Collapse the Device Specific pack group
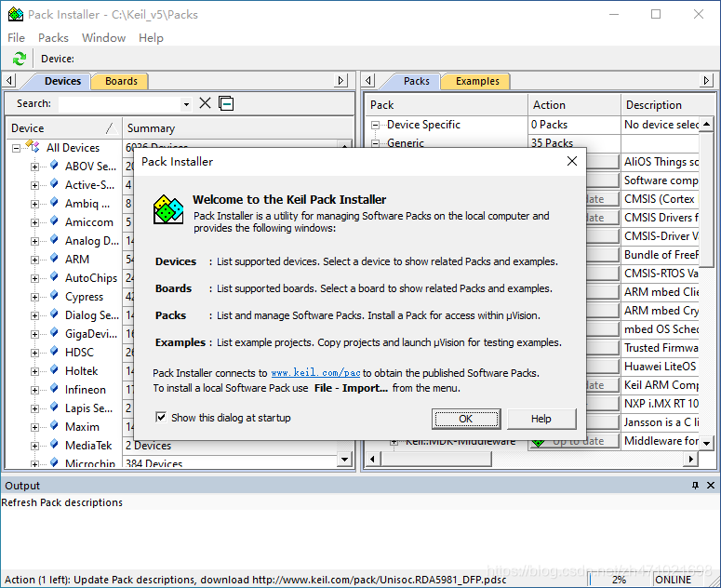721x588 pixels. 375,125
